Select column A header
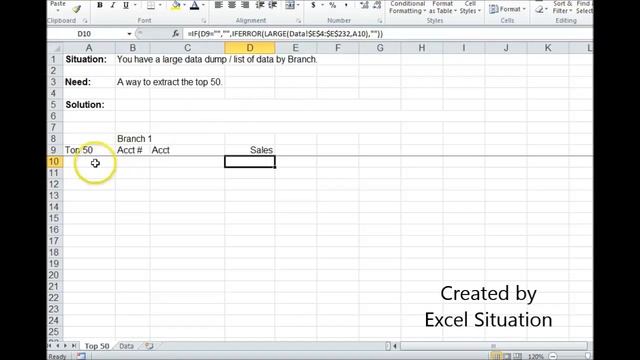This screenshot has height=360, width=640. click(89, 48)
